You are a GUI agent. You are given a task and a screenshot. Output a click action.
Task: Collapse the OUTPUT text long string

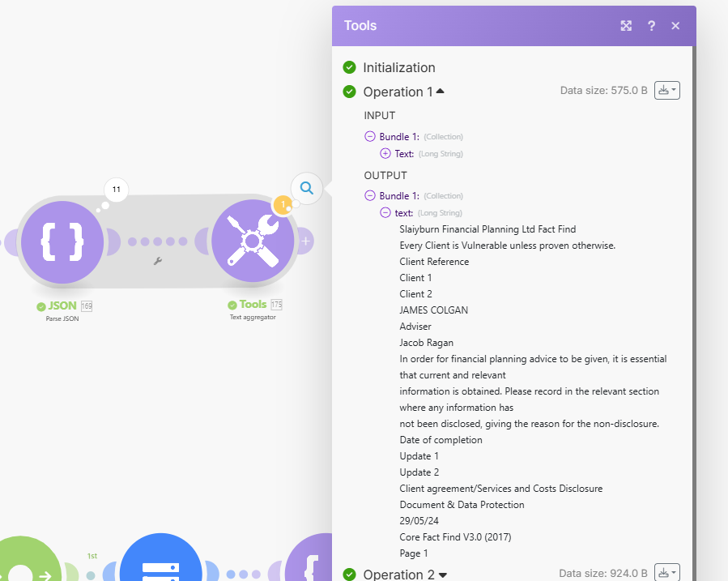click(x=385, y=212)
